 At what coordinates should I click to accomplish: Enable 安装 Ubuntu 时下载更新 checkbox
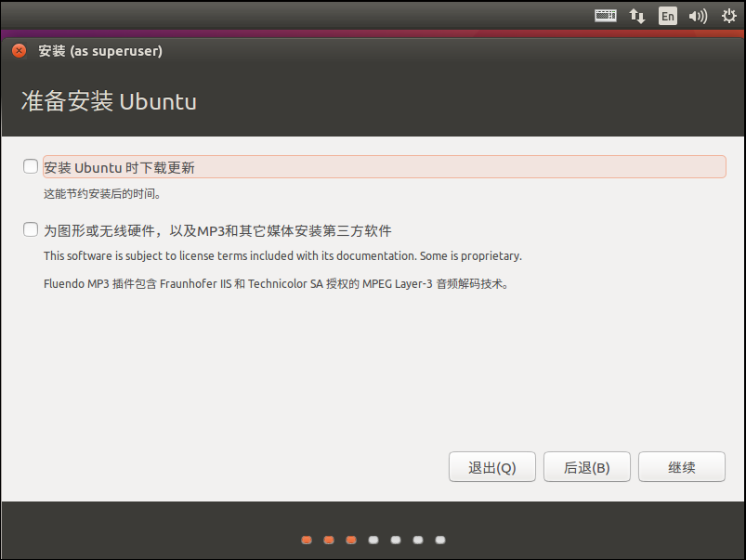pyautogui.click(x=30, y=165)
